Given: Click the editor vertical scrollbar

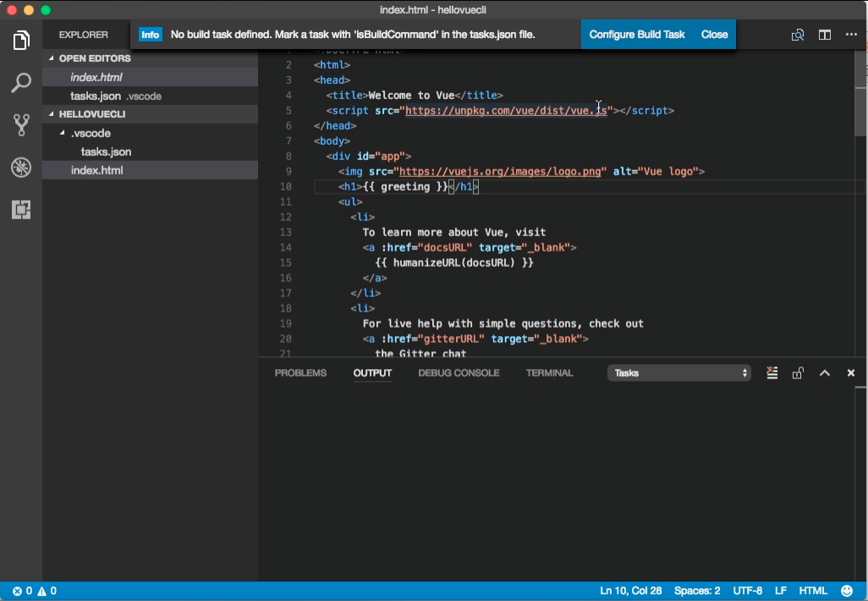Looking at the screenshot, I should click(860, 94).
